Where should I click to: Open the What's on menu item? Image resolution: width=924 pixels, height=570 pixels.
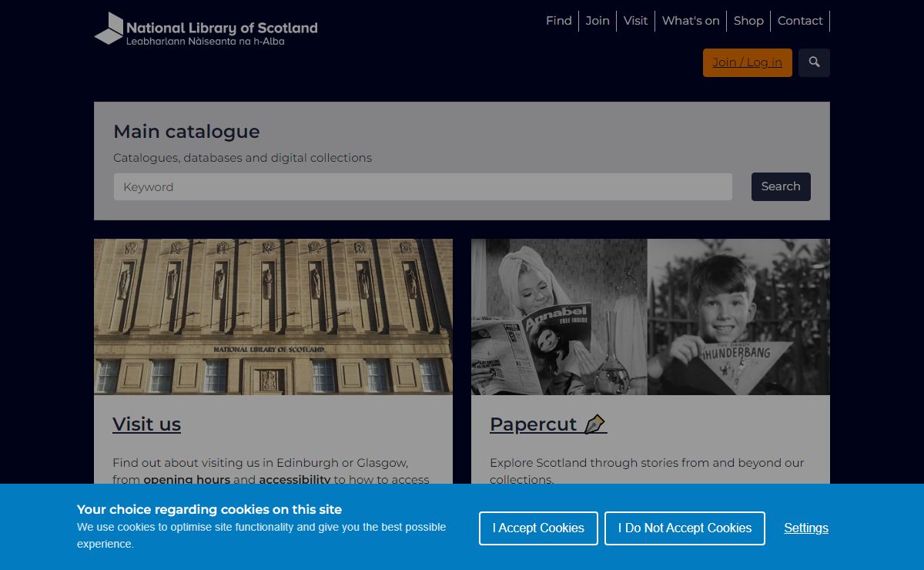coord(691,21)
